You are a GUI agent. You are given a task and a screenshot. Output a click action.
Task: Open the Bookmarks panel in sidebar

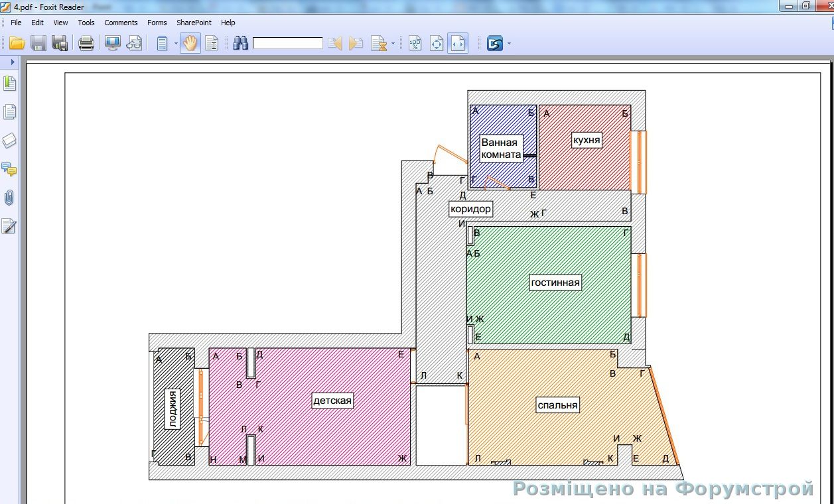(x=9, y=84)
